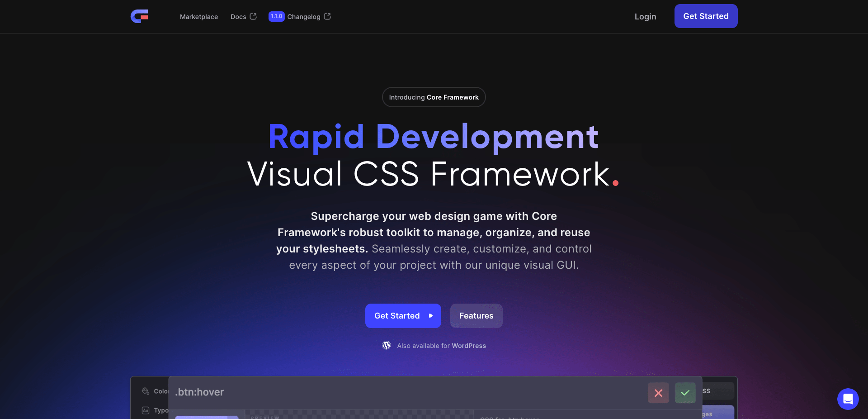
Task: Click the hero Get Started button with arrow
Action: [x=403, y=316]
